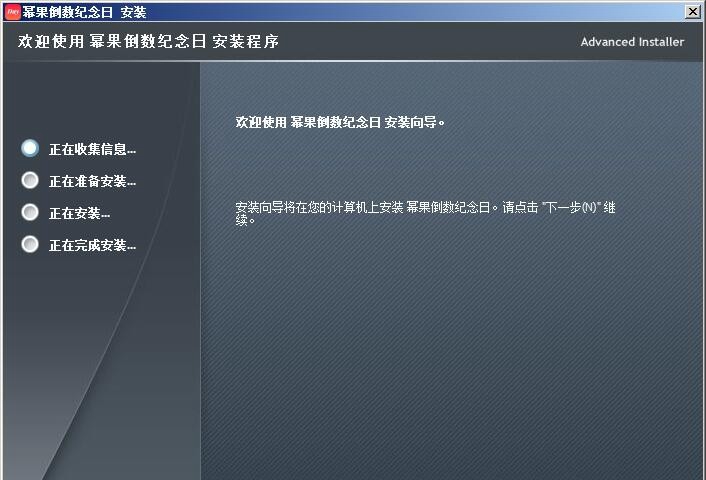Click the title bar text 幂果倒数纪念日 安装
Image resolution: width=706 pixels, height=480 pixels.
pos(85,12)
